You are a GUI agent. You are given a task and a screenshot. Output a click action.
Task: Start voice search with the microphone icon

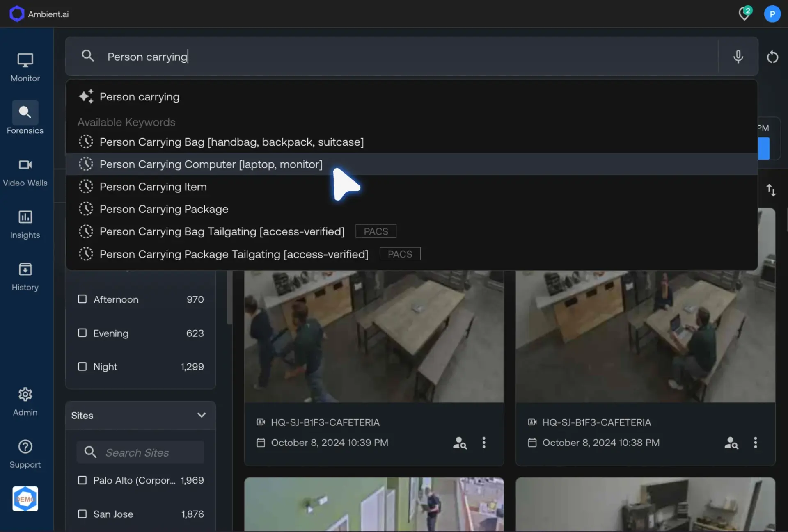[738, 57]
